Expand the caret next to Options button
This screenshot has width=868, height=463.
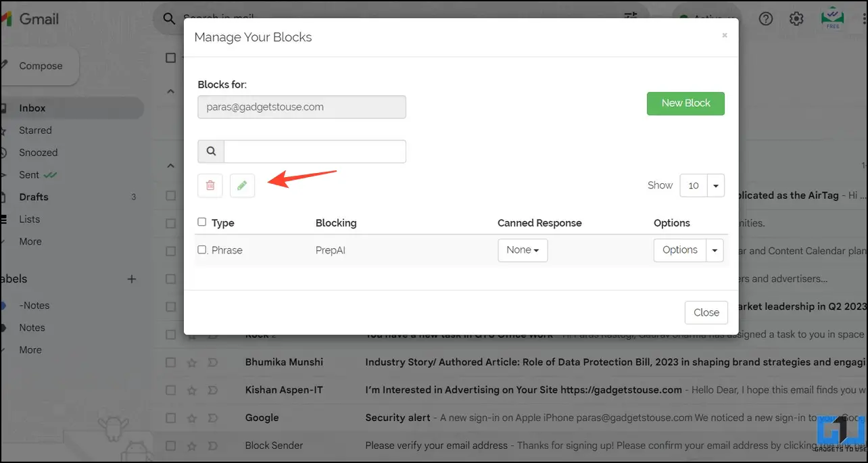coord(715,250)
